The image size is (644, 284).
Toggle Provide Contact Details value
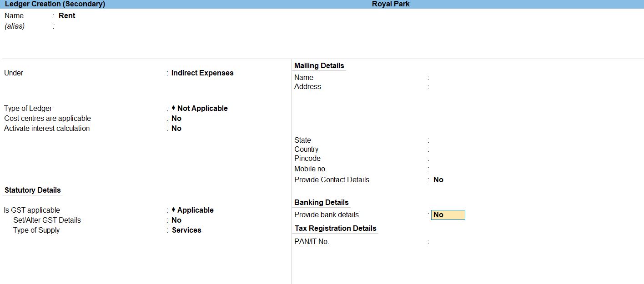click(x=438, y=179)
